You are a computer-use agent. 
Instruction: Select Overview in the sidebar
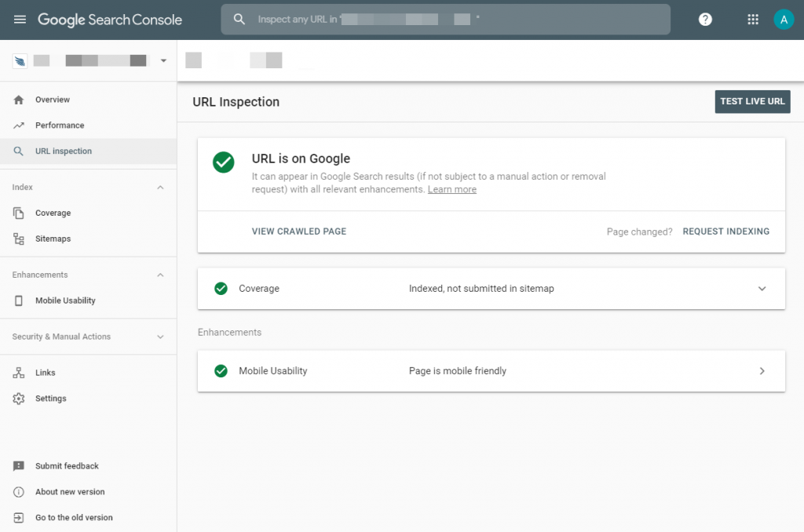[x=53, y=99]
